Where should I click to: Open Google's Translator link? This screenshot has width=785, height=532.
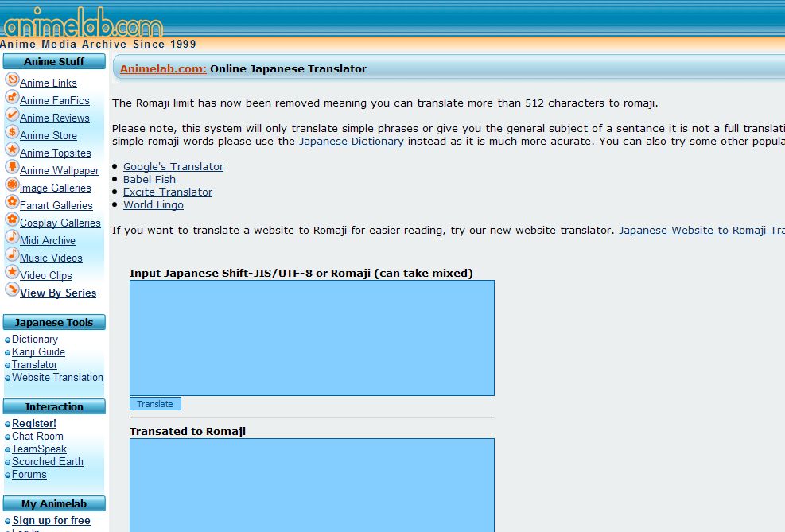tap(173, 167)
